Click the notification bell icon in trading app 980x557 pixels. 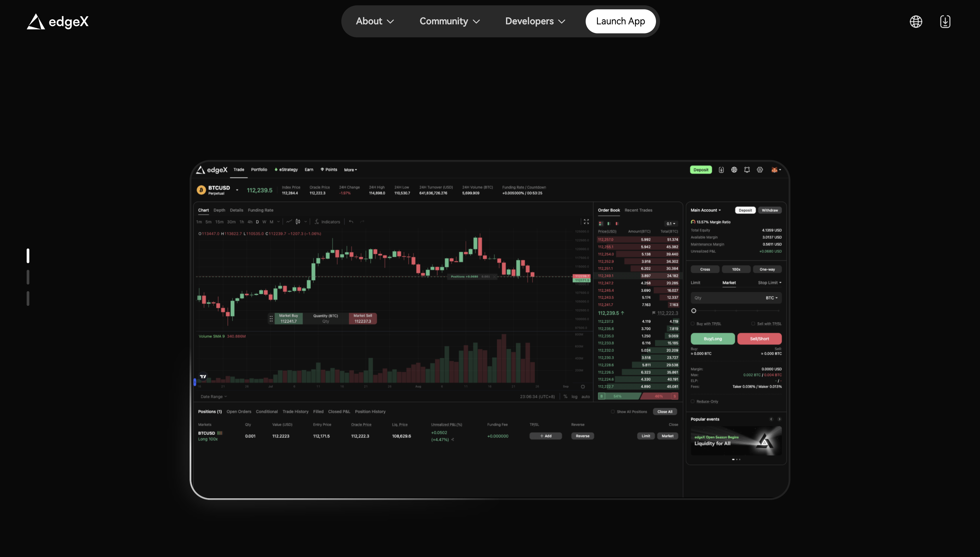(x=747, y=170)
